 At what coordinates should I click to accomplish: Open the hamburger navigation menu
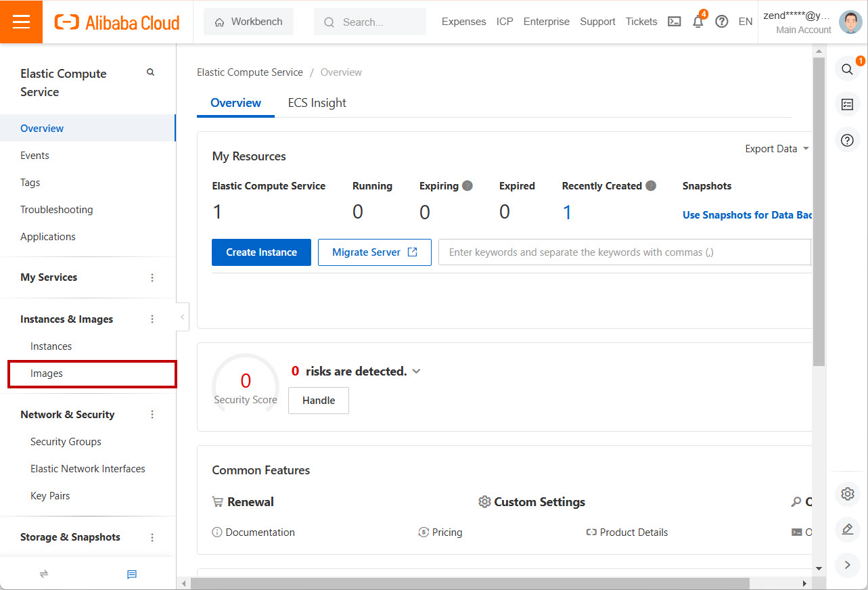(x=21, y=22)
